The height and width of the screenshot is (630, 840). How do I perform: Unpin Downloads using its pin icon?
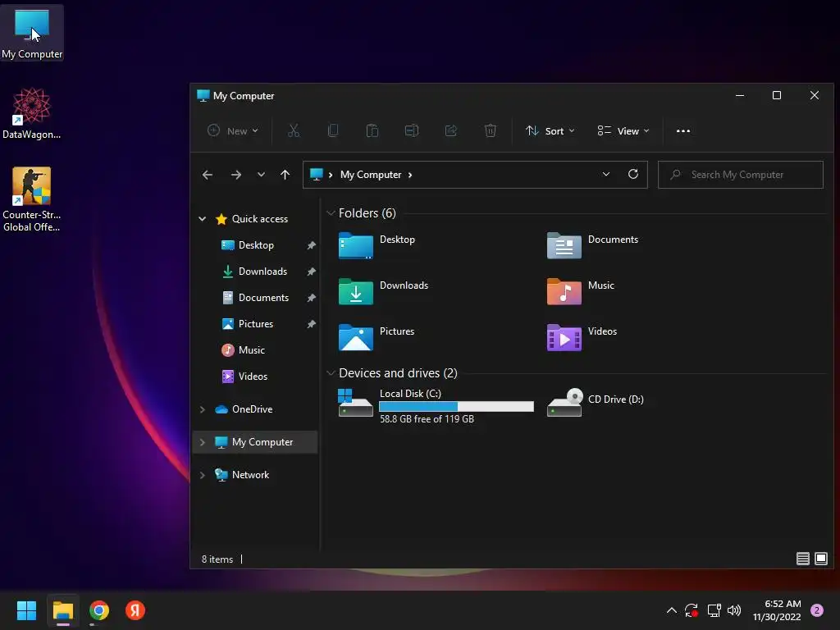click(311, 272)
